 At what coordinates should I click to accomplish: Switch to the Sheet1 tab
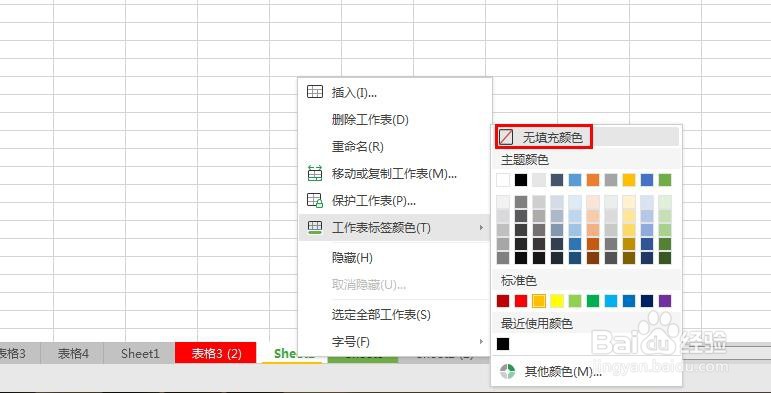tap(140, 353)
